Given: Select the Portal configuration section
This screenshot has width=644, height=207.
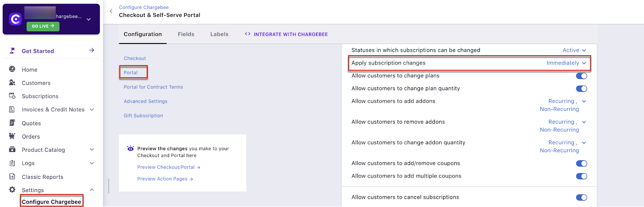Looking at the screenshot, I should [x=131, y=73].
